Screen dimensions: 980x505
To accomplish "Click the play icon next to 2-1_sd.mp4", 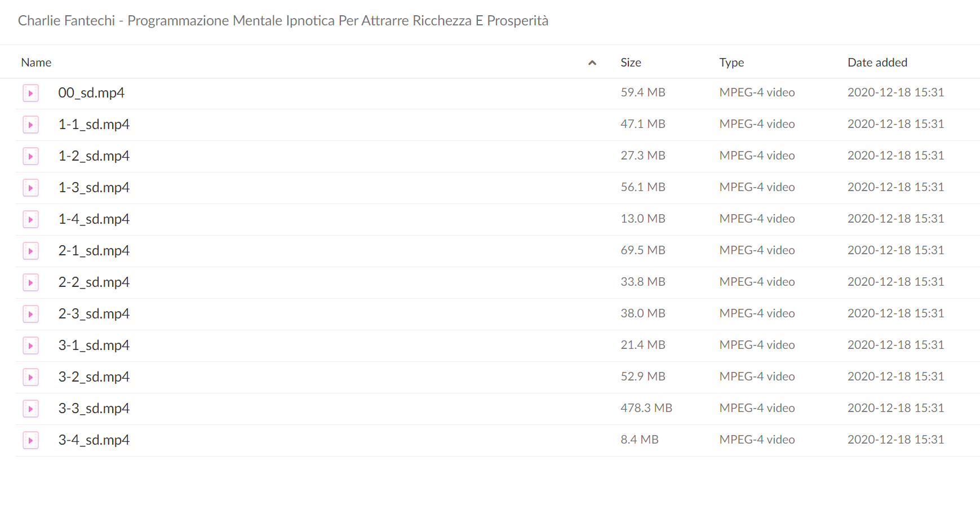I will (x=30, y=251).
